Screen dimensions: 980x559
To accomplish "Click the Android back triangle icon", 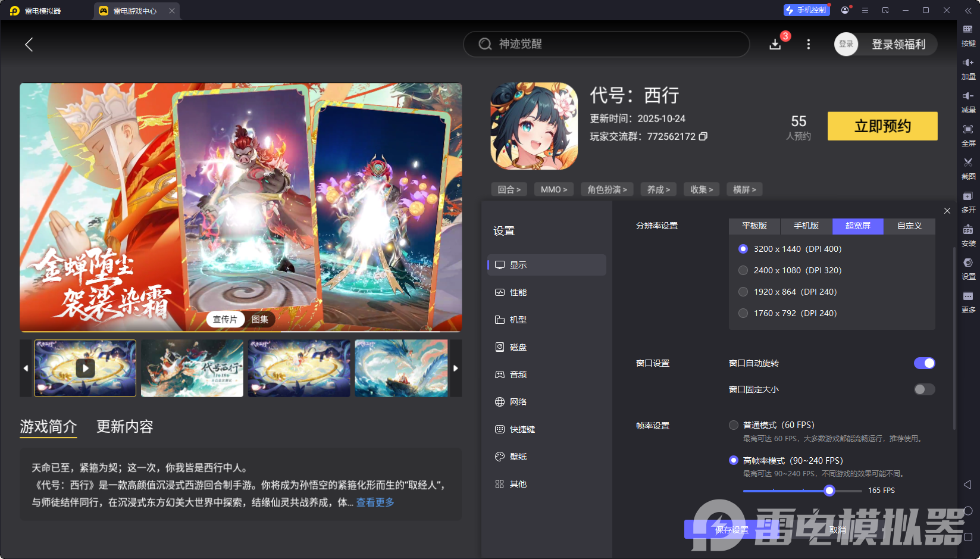I will [x=968, y=485].
